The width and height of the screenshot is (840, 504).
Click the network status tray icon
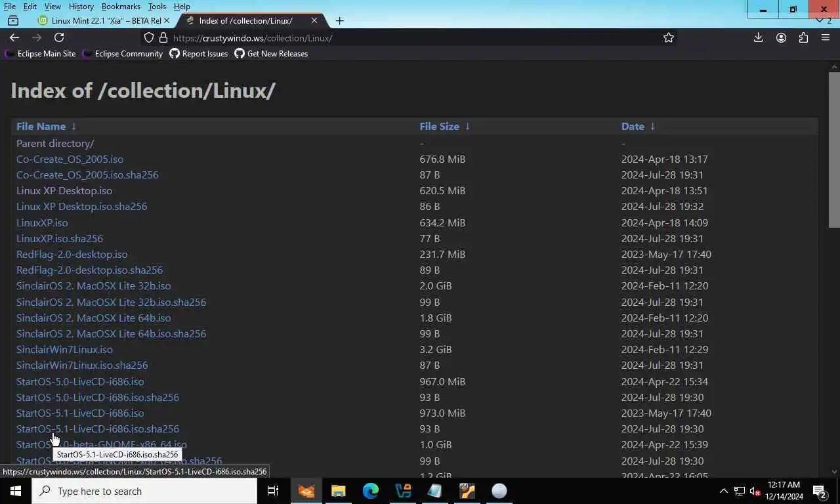click(739, 491)
